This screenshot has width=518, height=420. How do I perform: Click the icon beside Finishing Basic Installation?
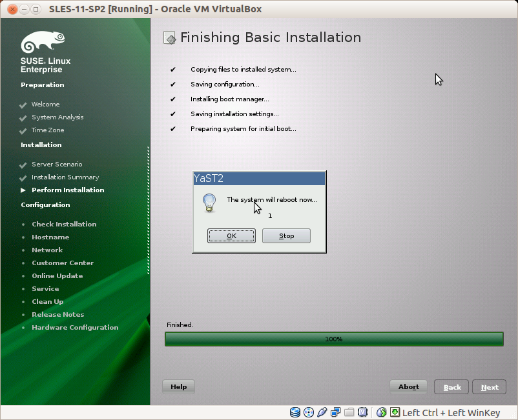click(170, 38)
